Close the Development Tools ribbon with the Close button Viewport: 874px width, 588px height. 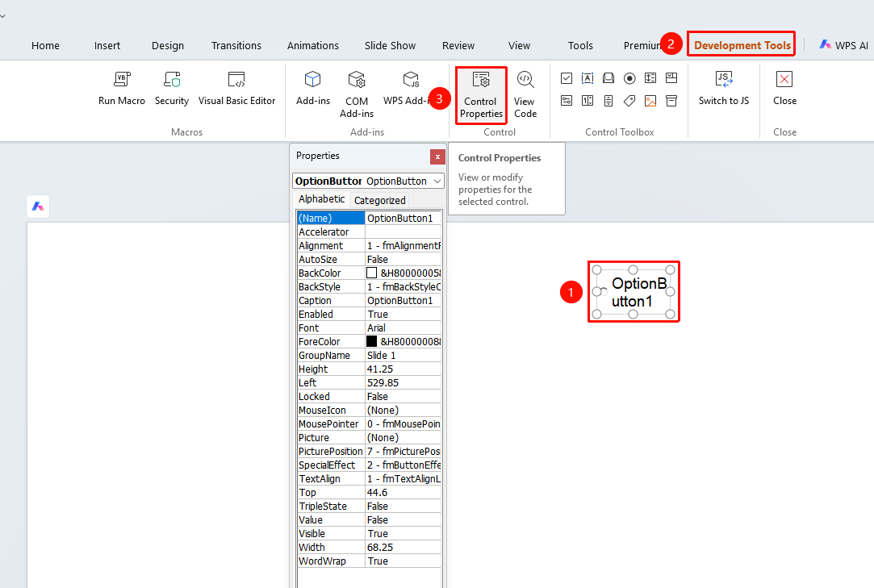[x=784, y=88]
